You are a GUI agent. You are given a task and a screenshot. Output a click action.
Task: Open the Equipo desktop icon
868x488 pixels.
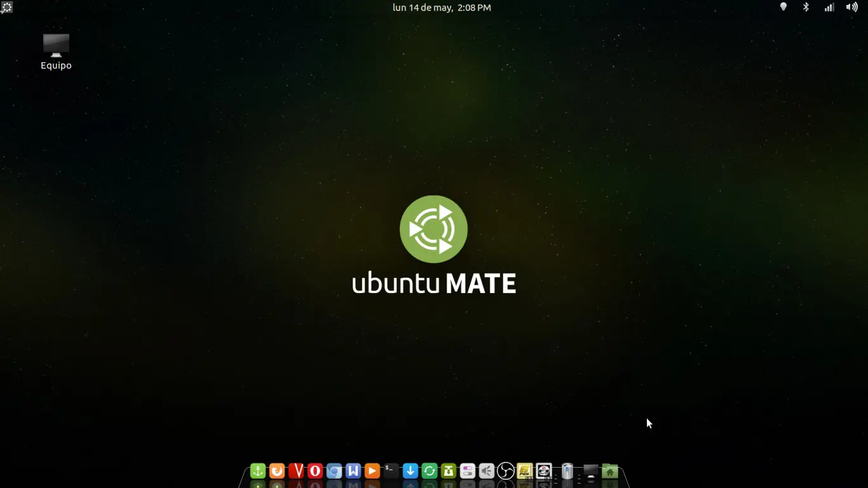pyautogui.click(x=56, y=52)
